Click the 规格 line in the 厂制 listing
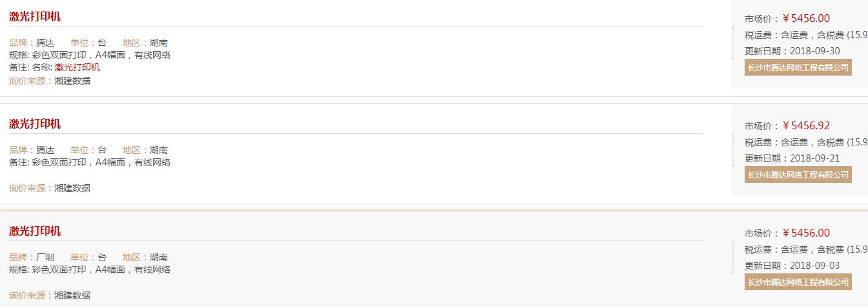The width and height of the screenshot is (868, 307). point(90,270)
